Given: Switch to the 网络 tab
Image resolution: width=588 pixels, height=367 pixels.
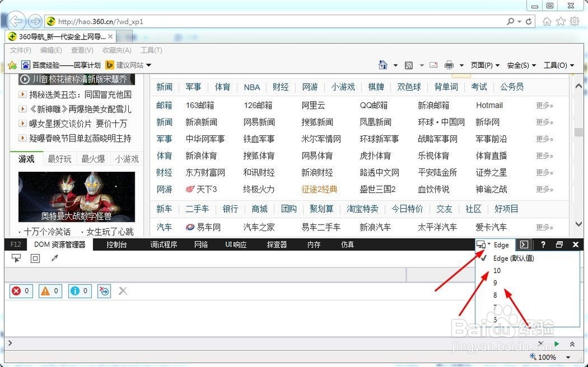Looking at the screenshot, I should (x=201, y=245).
